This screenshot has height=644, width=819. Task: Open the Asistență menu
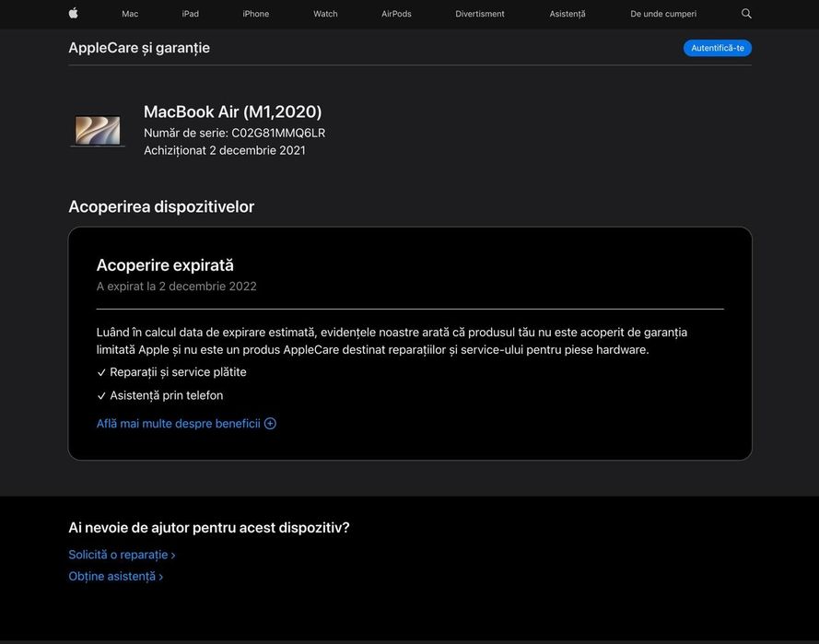567,14
